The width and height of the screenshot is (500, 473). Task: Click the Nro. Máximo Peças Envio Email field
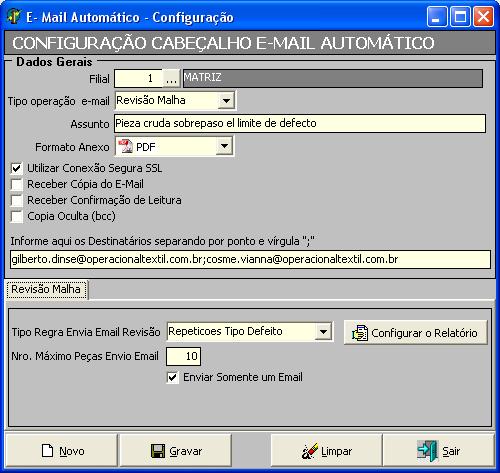[x=183, y=356]
